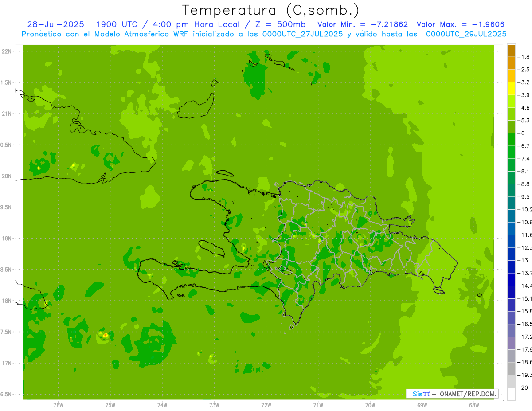Click the '-1.8' color scale label
The height and width of the screenshot is (411, 532).
pyautogui.click(x=524, y=57)
